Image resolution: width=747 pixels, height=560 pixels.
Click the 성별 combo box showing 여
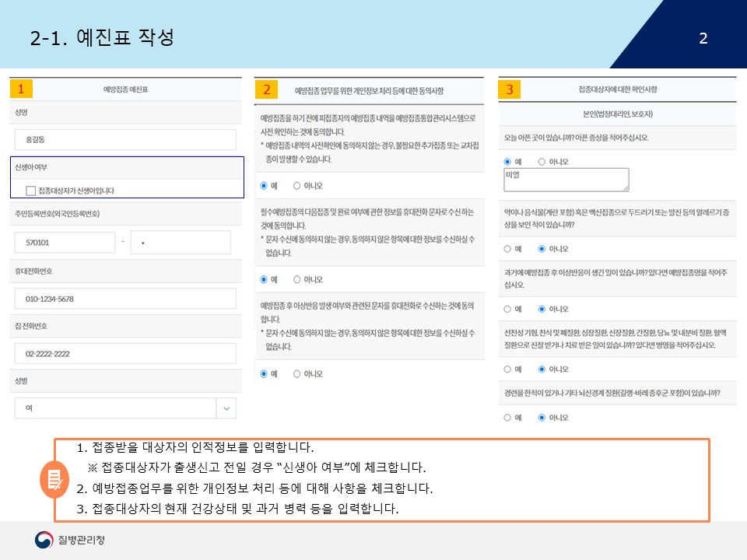pyautogui.click(x=115, y=408)
